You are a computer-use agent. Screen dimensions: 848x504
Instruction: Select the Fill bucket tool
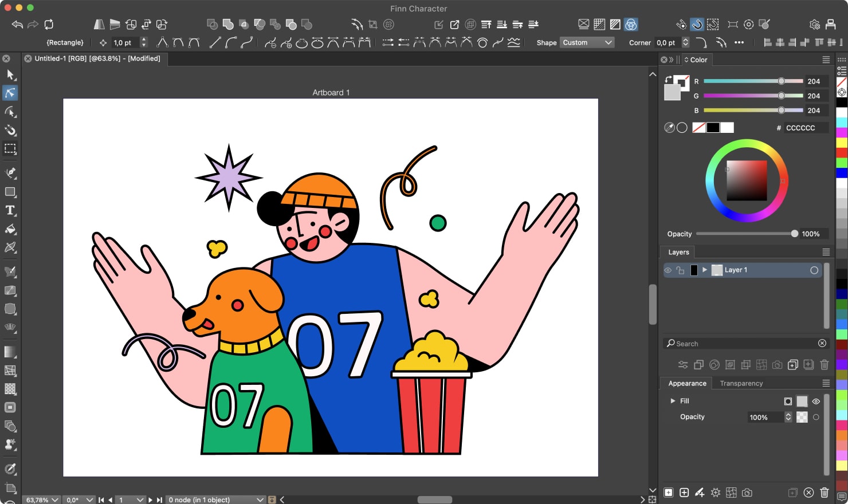tap(9, 229)
